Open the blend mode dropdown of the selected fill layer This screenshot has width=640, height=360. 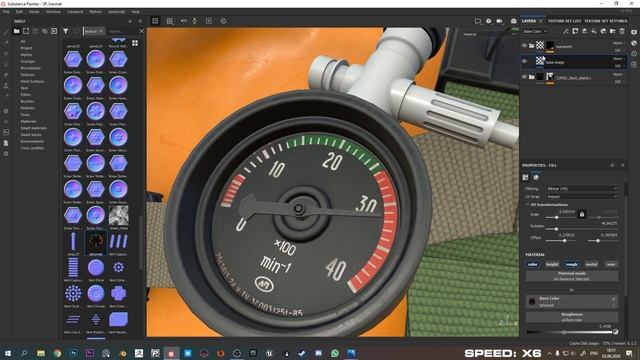[618, 59]
